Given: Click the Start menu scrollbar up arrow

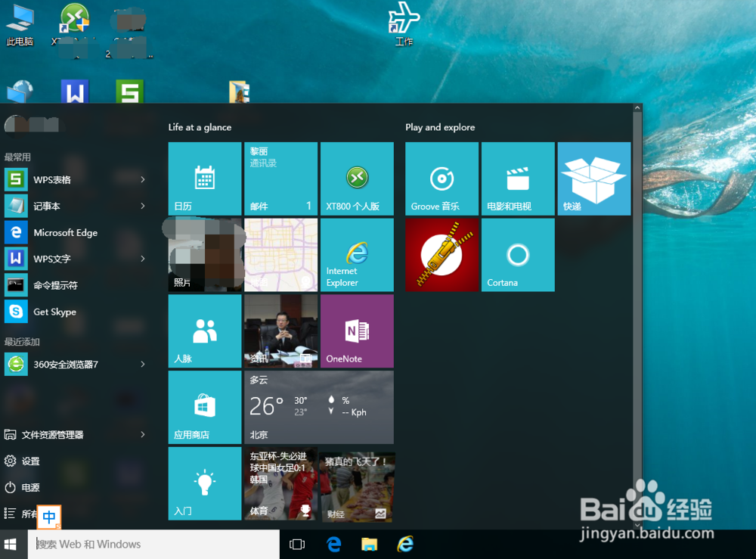Looking at the screenshot, I should (x=637, y=108).
